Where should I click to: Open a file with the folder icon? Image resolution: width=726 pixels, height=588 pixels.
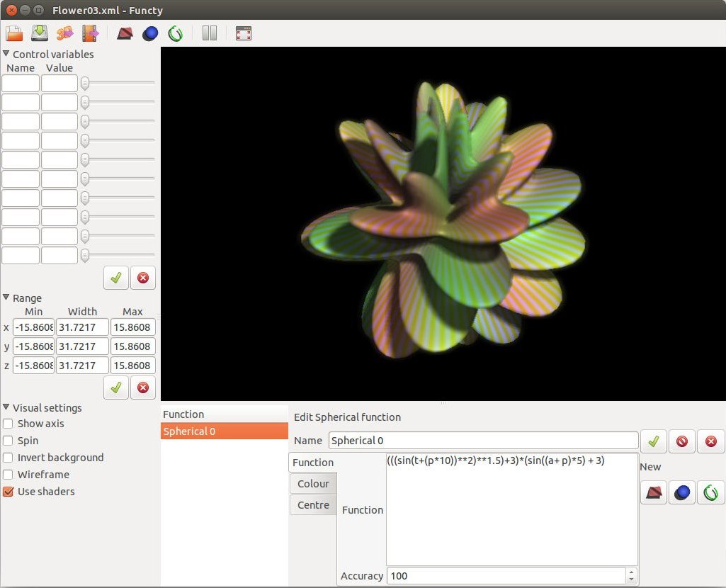pos(14,33)
